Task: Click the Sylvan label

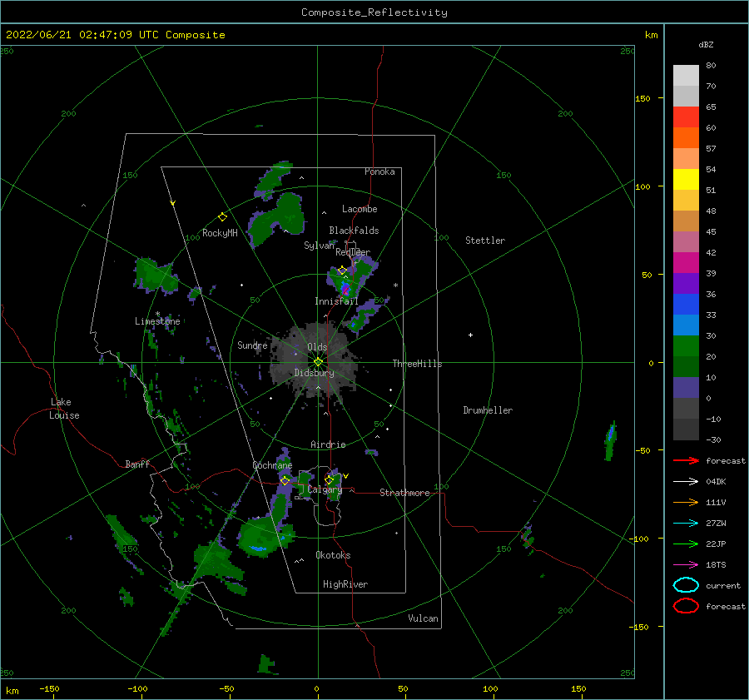Action: (x=319, y=245)
